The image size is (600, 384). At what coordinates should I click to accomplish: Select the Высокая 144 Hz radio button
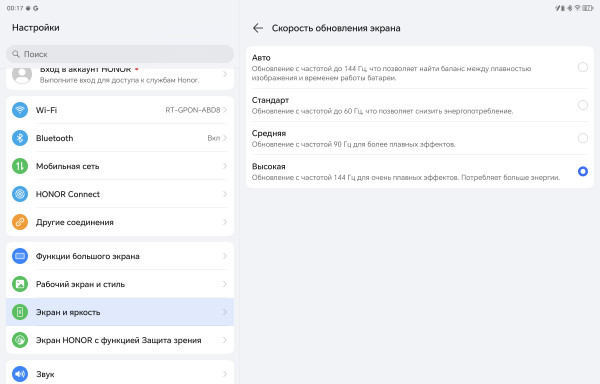583,171
